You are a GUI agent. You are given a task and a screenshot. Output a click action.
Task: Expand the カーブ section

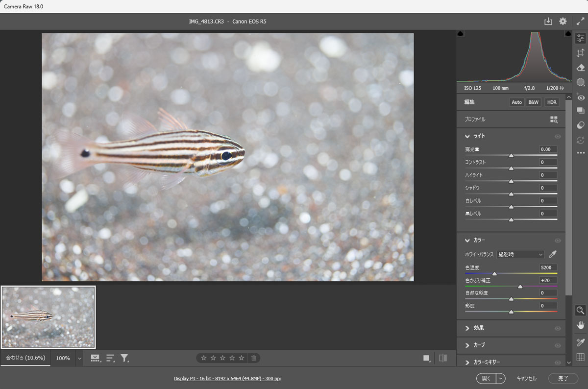click(x=467, y=345)
